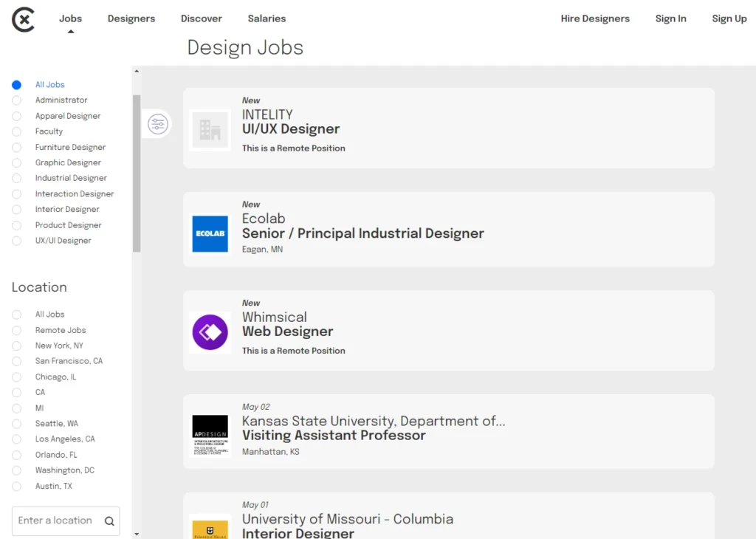Click the Design Jobs page heading

coord(245,48)
